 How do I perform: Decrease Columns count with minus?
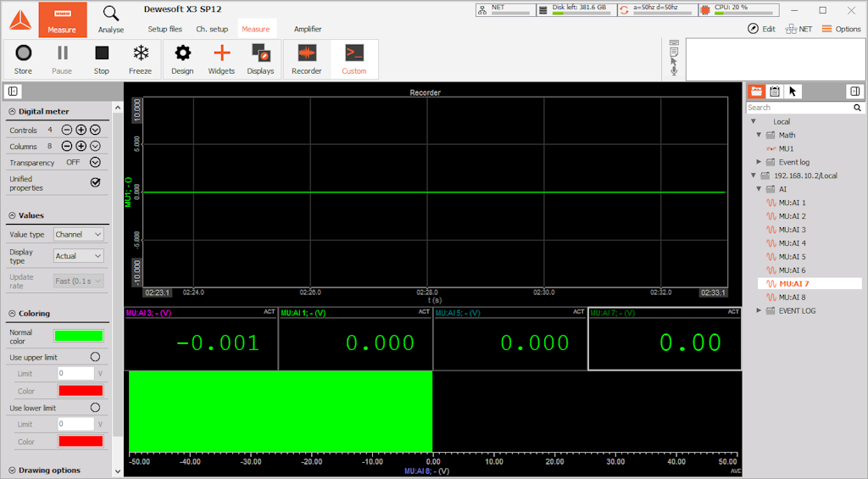pos(66,146)
